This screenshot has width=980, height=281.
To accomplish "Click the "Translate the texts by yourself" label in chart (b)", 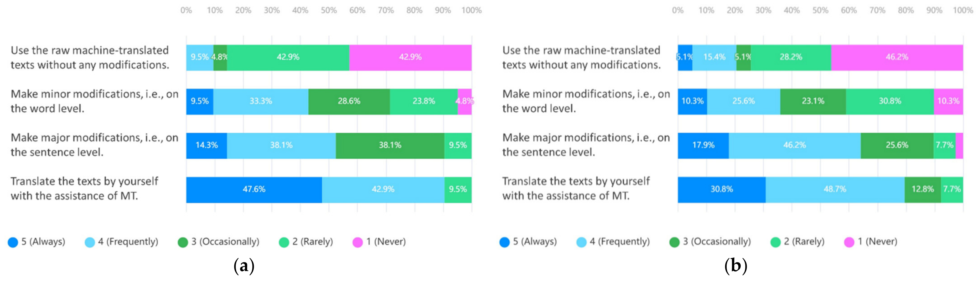I will [576, 188].
